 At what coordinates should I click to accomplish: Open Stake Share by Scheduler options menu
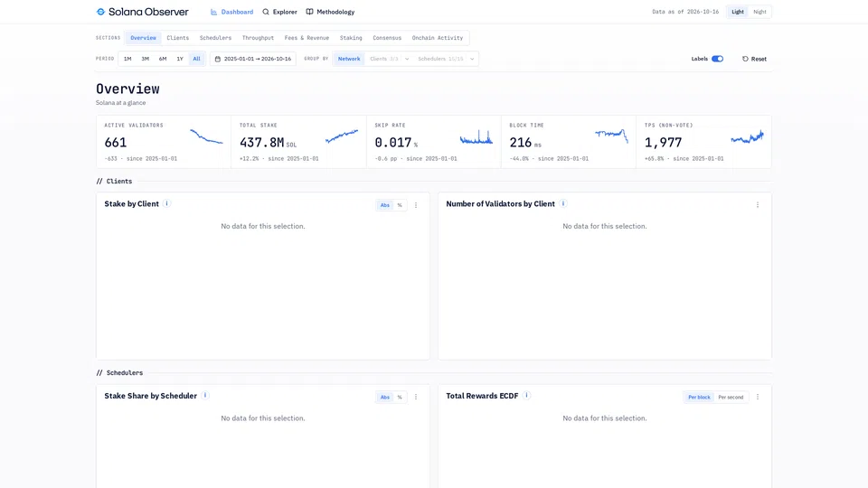click(416, 398)
